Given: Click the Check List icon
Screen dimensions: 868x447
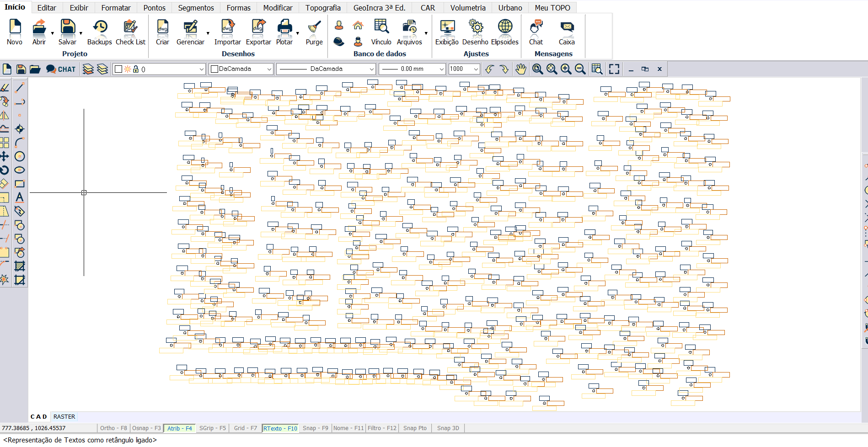Looking at the screenshot, I should (x=130, y=32).
